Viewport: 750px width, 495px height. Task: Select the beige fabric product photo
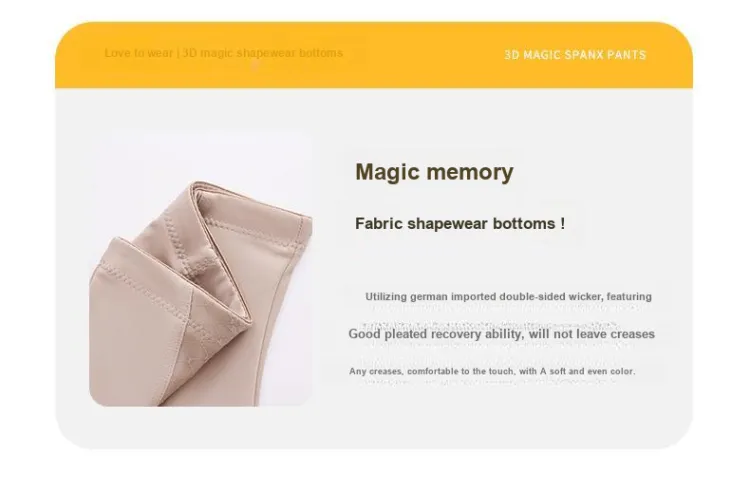201,268
